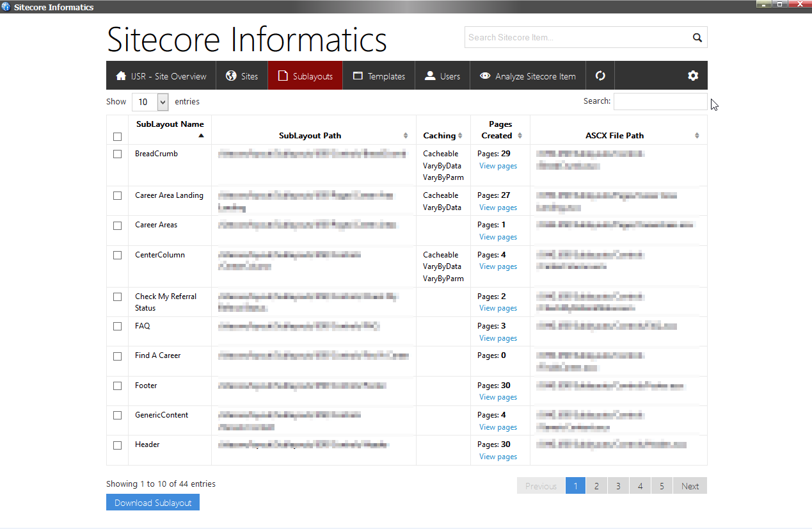Click 'Showing 1 to 10 of 44 entries' text
This screenshot has height=529, width=812.
coord(161,484)
